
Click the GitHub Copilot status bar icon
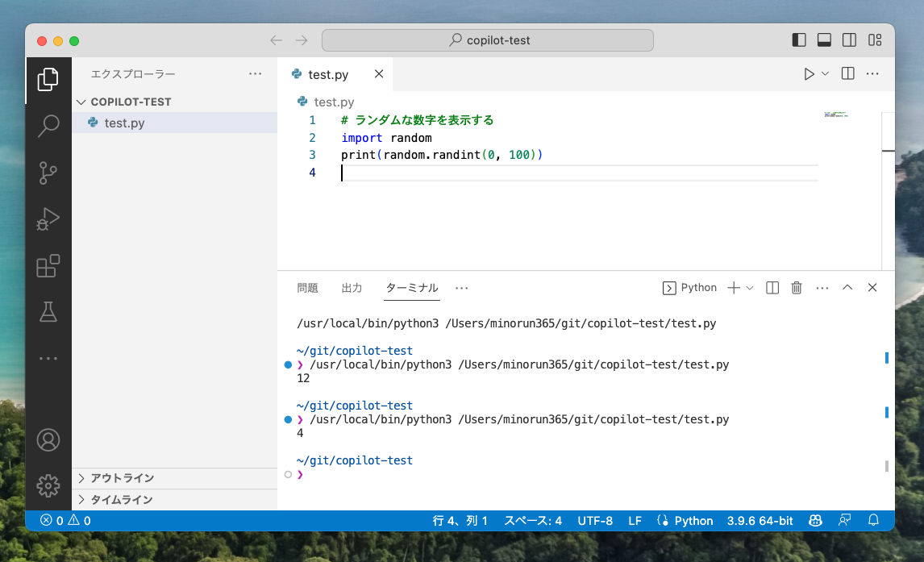click(815, 521)
